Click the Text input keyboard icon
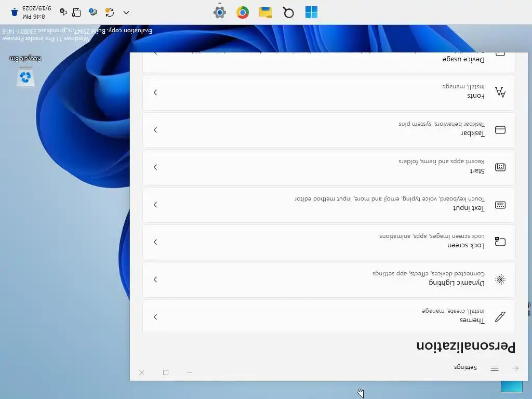This screenshot has width=532, height=399. click(x=500, y=205)
